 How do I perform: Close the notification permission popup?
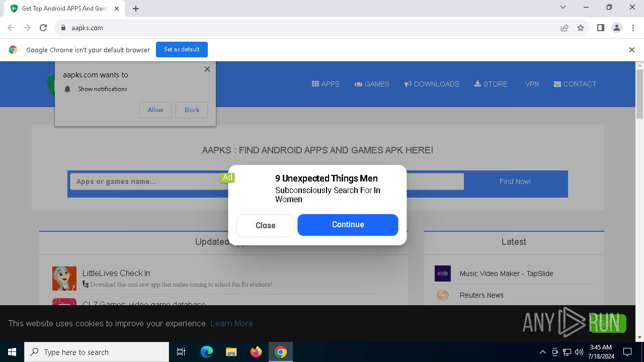pos(207,69)
